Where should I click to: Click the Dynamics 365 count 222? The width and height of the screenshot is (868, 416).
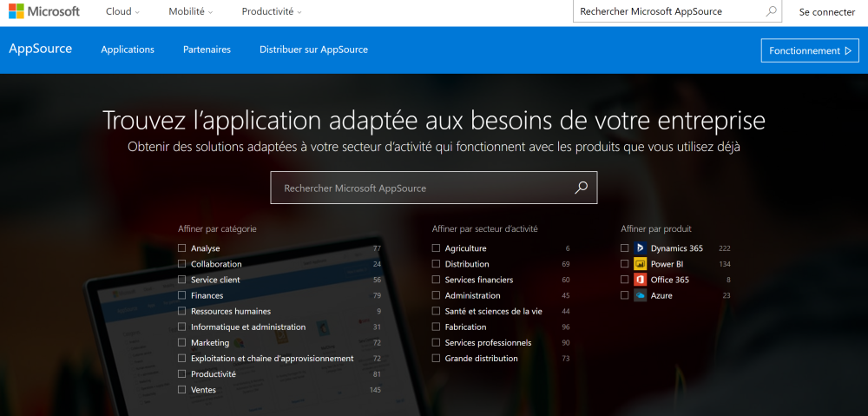click(725, 248)
